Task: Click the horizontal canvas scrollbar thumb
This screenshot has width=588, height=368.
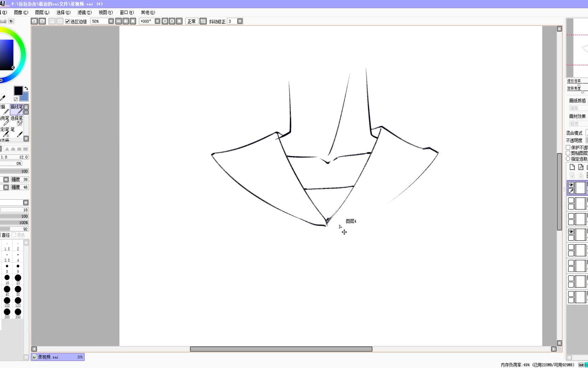Action: point(281,349)
